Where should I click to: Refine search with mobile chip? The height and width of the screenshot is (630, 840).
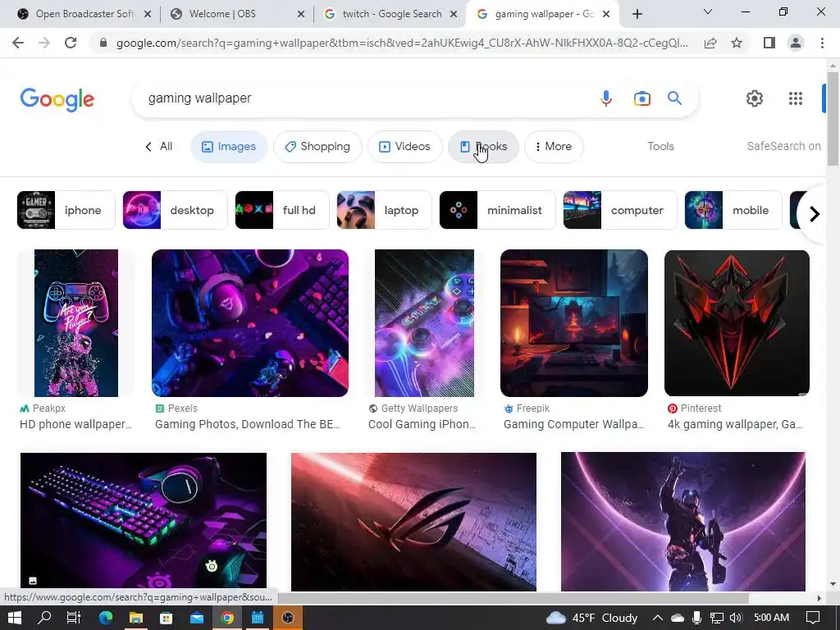[x=733, y=210]
